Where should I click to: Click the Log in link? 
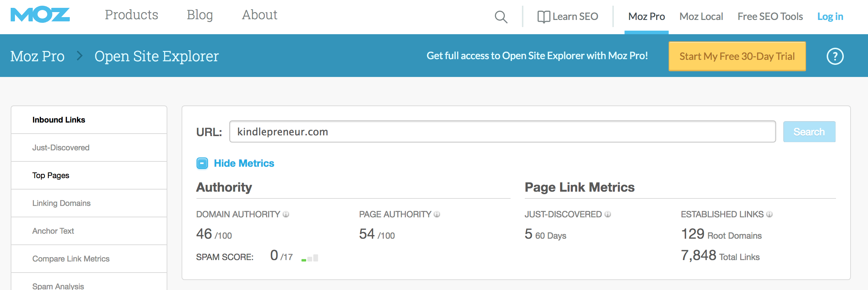tap(830, 16)
